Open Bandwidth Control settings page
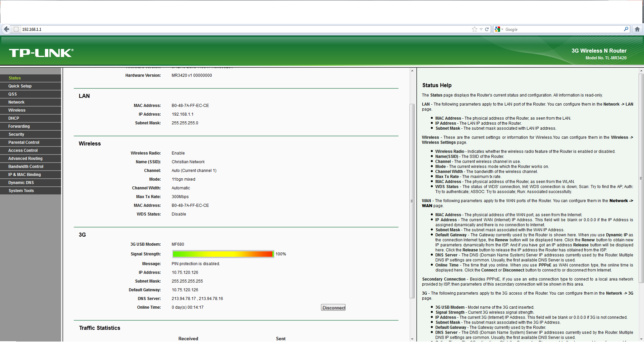This screenshot has width=644, height=362. 26,167
